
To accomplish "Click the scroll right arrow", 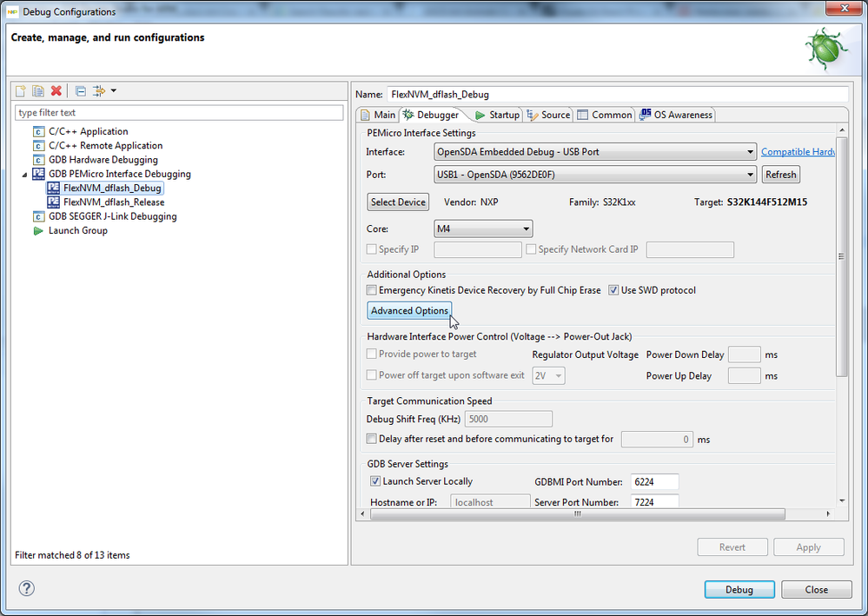I will point(828,514).
